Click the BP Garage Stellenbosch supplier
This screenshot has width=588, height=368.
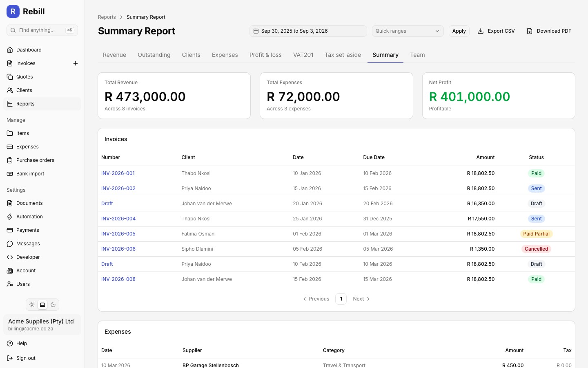tap(211, 365)
